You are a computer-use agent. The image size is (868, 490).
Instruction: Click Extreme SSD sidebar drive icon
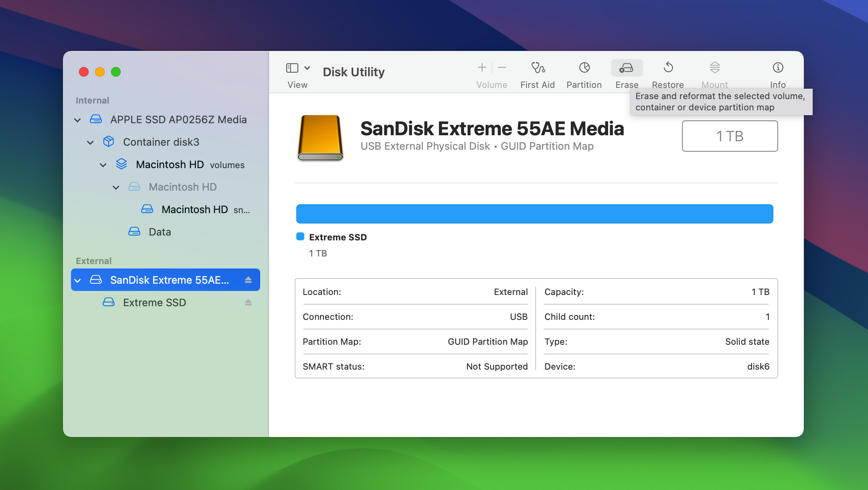109,302
